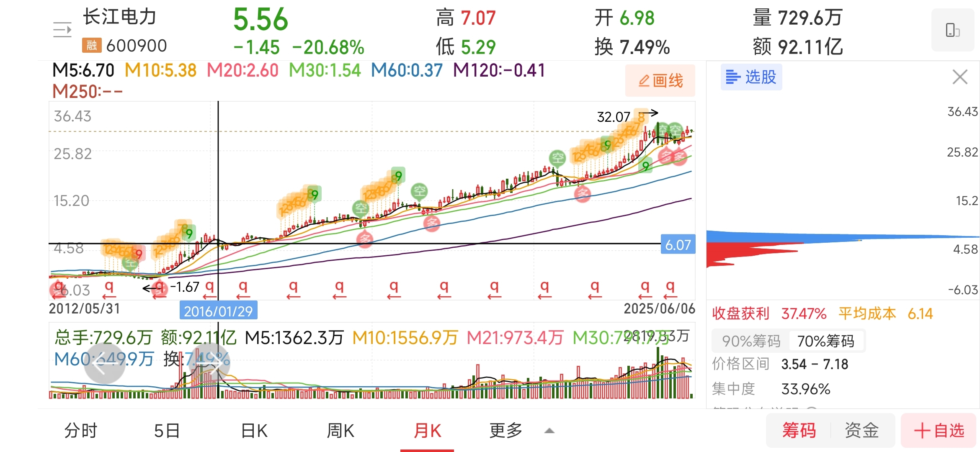This screenshot has width=980, height=452.
Task: Switch to the 周K weekly chart
Action: [x=340, y=430]
